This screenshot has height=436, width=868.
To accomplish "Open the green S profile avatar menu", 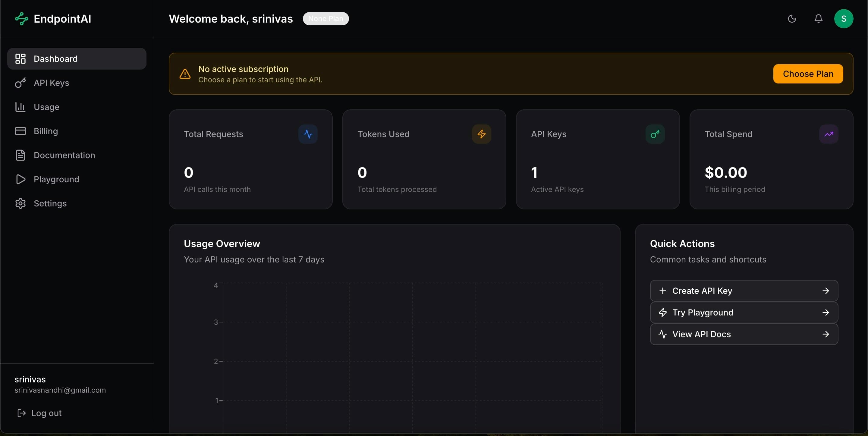I will pos(844,19).
